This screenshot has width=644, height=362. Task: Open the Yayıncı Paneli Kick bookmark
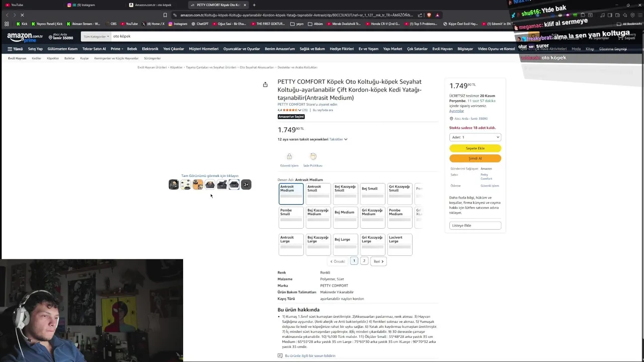(x=47, y=24)
